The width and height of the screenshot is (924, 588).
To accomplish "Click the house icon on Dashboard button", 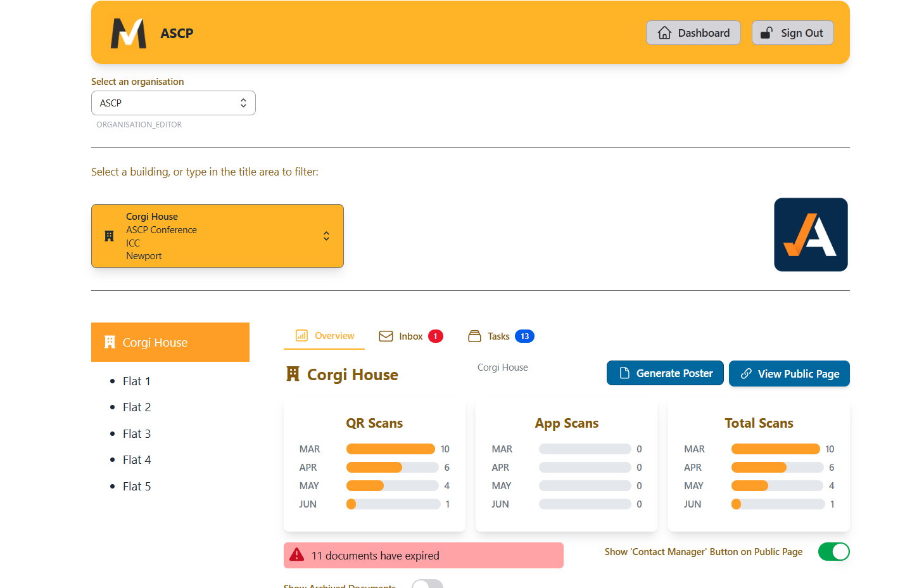I will (x=664, y=33).
